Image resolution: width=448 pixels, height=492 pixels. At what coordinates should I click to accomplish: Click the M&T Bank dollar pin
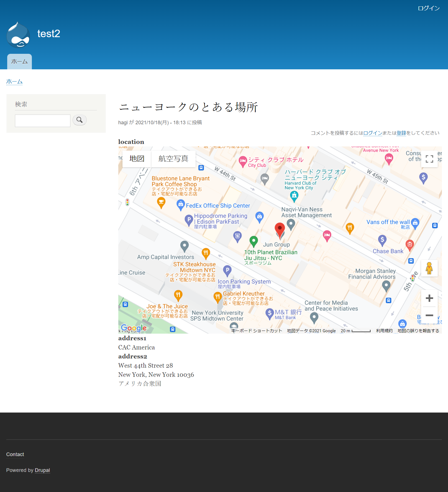pos(269,314)
